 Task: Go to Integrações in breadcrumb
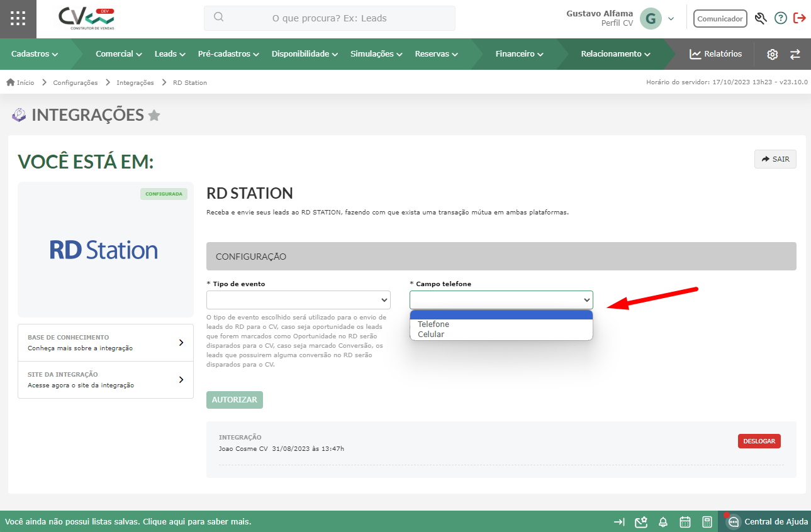coord(135,82)
